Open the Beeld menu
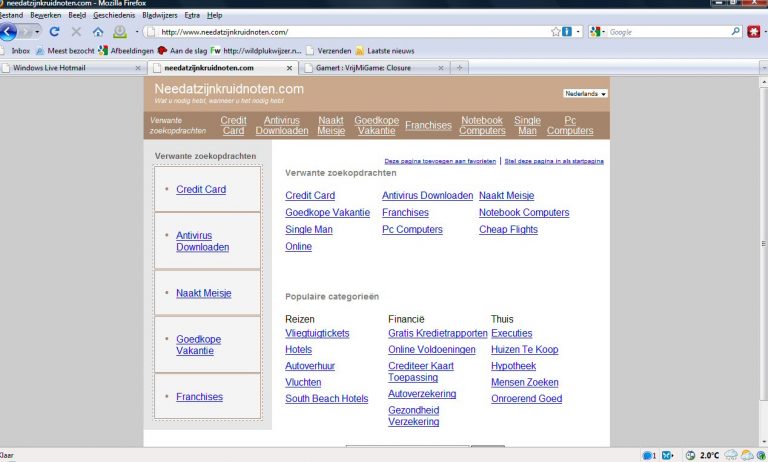The width and height of the screenshot is (768, 462). coord(77,15)
